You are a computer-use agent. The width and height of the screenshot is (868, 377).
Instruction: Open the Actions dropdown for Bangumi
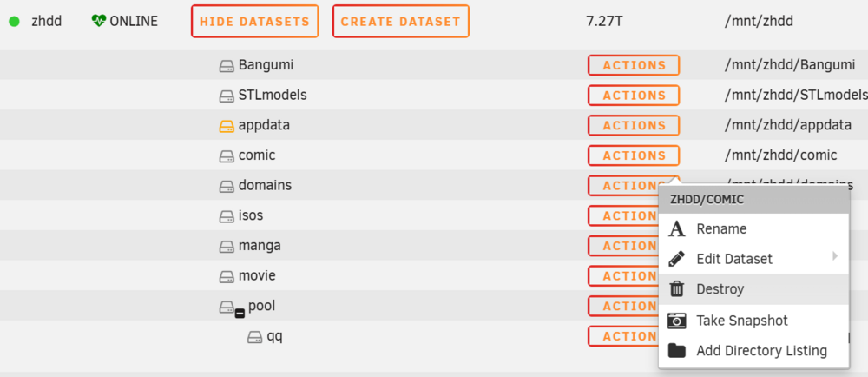[x=634, y=65]
